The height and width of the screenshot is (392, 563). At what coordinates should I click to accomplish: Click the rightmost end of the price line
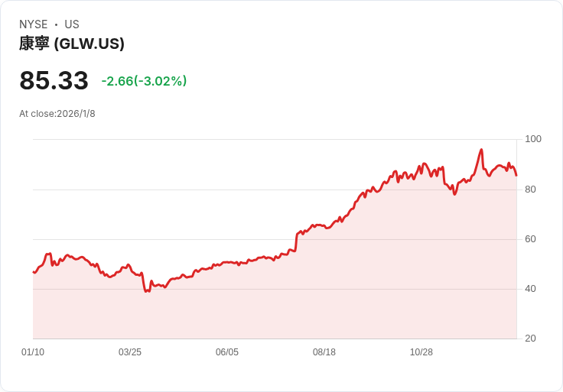tap(516, 176)
